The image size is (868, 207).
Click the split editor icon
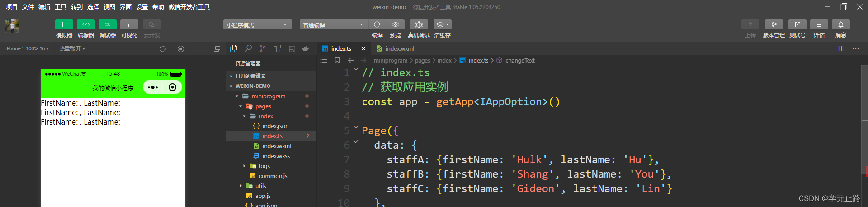841,48
